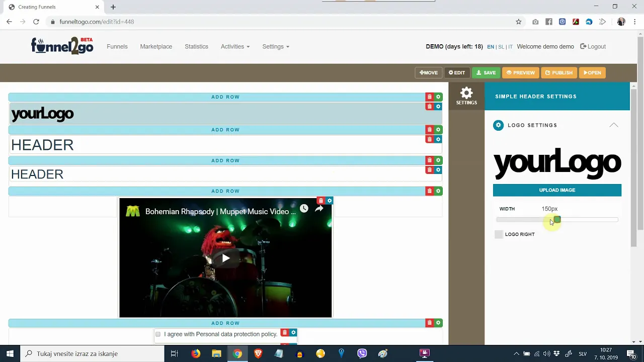Click the Windows Start button
Viewport: 644px width, 362px height.
(x=10, y=353)
